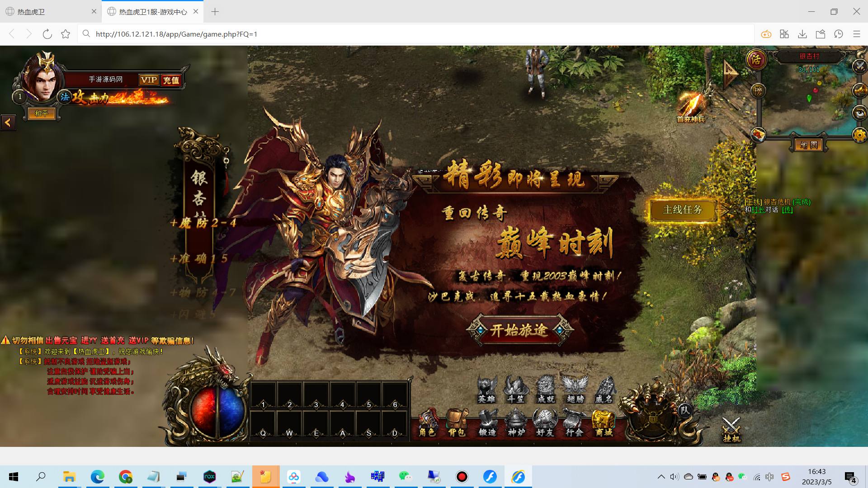This screenshot has height=488, width=868.
Task: Open the 榜 ranking round menu button
Action: tap(758, 91)
